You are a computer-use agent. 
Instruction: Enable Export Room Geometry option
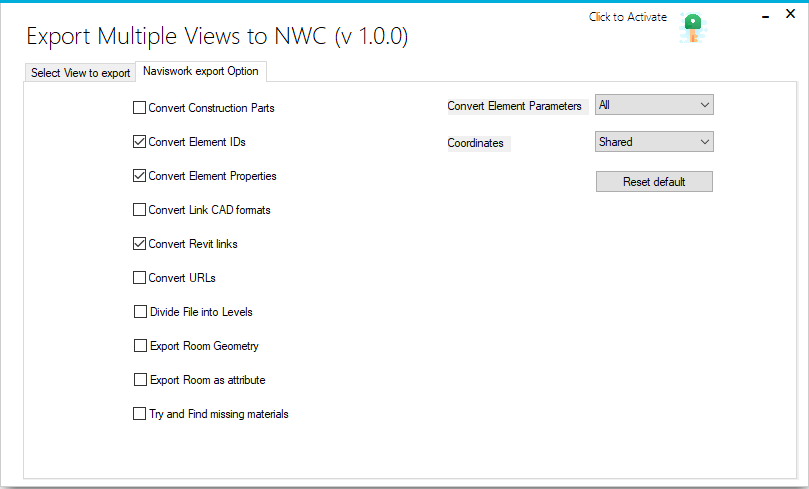point(140,346)
